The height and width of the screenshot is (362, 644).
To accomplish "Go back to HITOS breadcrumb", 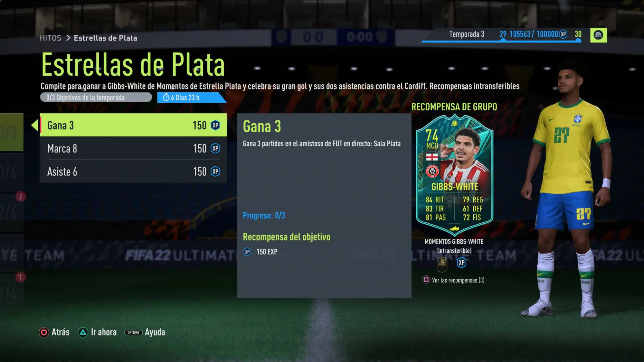I will point(50,38).
